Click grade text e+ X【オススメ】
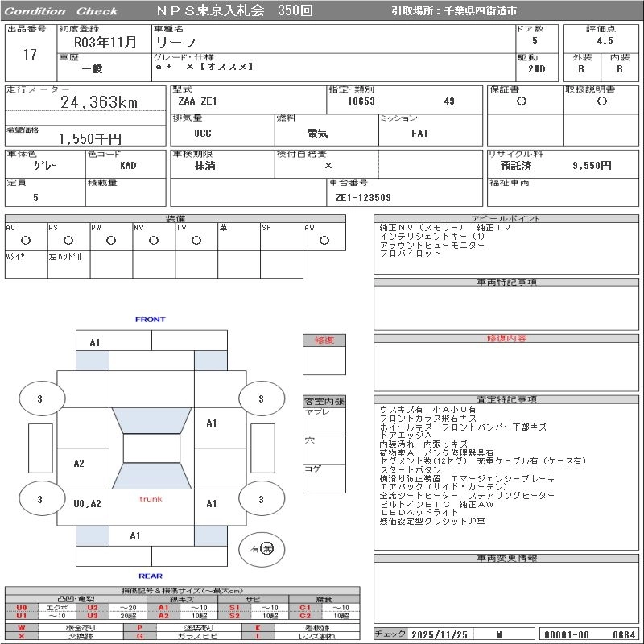 pos(204,67)
